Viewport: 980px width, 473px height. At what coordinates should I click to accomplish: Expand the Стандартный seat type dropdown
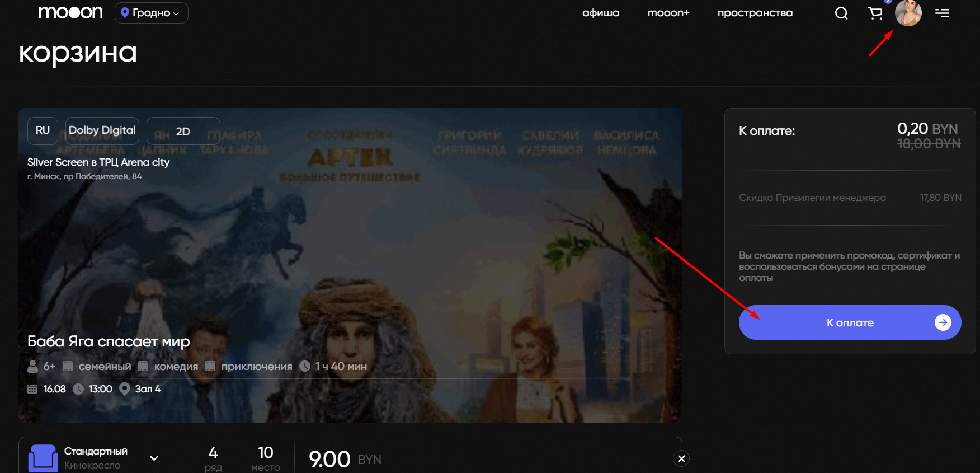pos(154,458)
